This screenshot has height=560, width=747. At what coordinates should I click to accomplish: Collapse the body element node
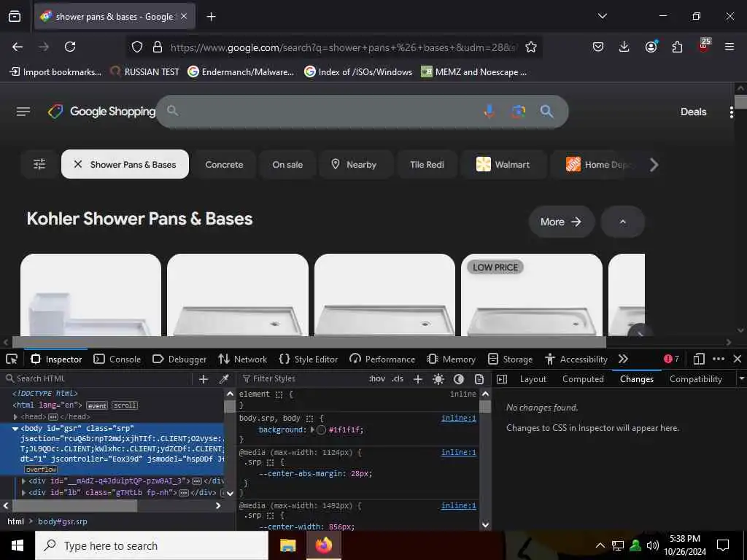(x=15, y=429)
